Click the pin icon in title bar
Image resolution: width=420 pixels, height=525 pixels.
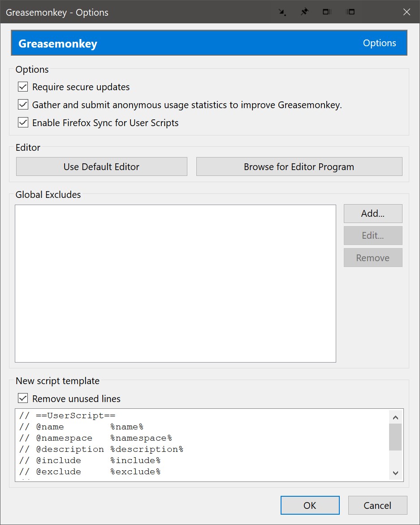(304, 12)
